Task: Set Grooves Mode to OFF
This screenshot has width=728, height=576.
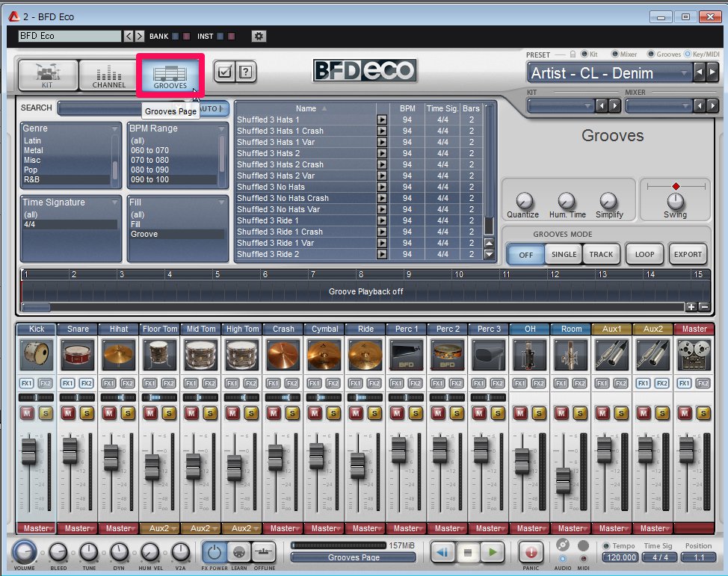Action: pyautogui.click(x=525, y=255)
